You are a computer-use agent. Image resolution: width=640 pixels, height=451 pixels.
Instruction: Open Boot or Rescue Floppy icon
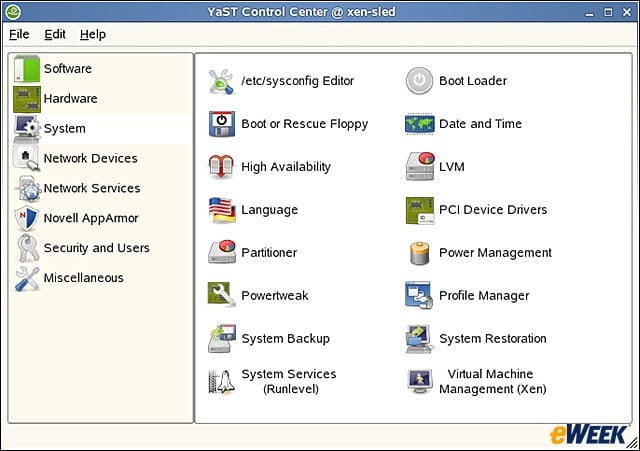pos(222,124)
